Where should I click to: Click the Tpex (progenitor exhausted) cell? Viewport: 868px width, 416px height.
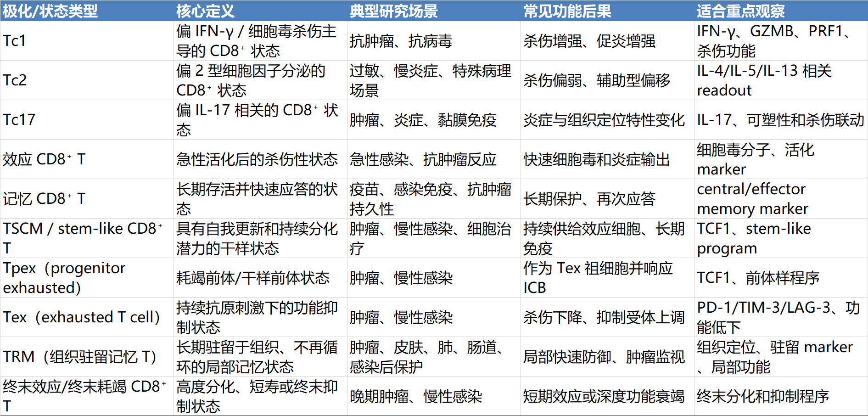(64, 278)
